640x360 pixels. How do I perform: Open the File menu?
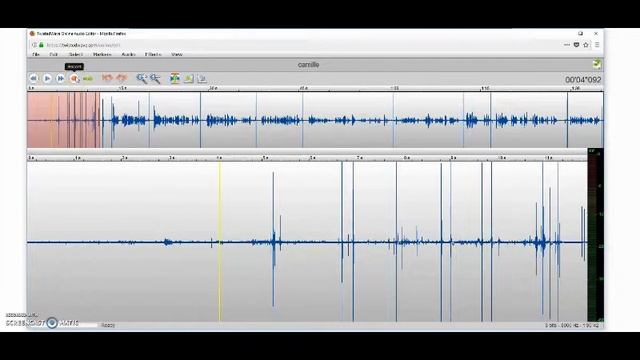(x=36, y=54)
